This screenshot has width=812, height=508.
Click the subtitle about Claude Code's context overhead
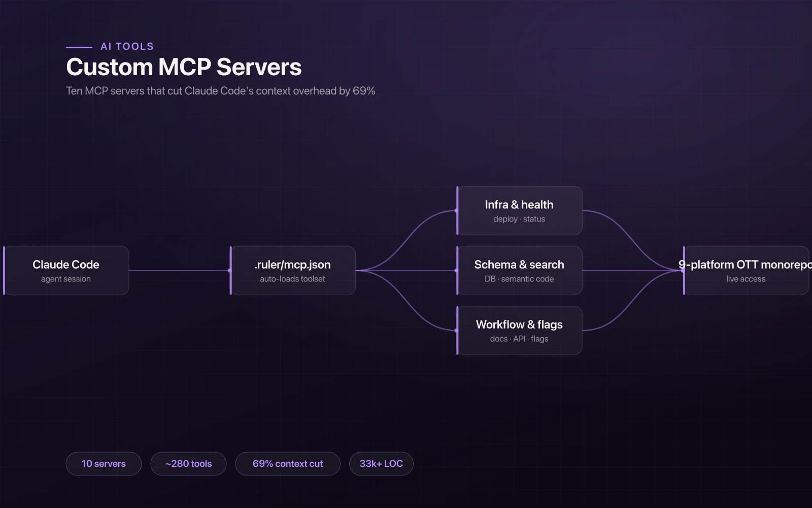[x=221, y=91]
